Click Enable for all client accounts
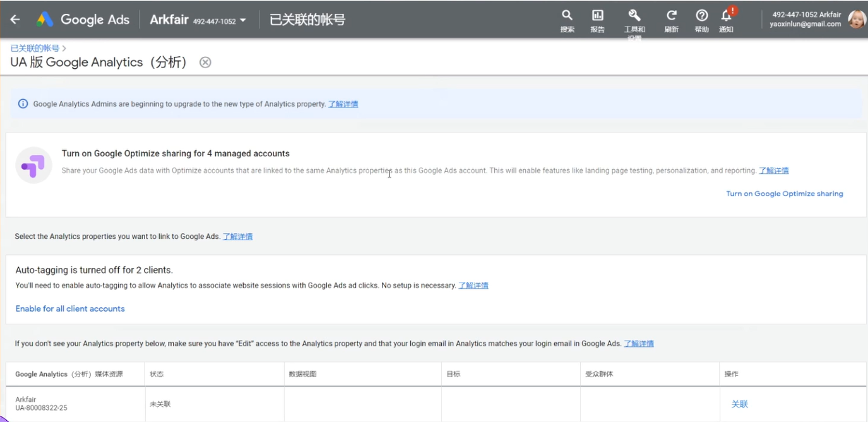This screenshot has width=868, height=422. pos(70,308)
